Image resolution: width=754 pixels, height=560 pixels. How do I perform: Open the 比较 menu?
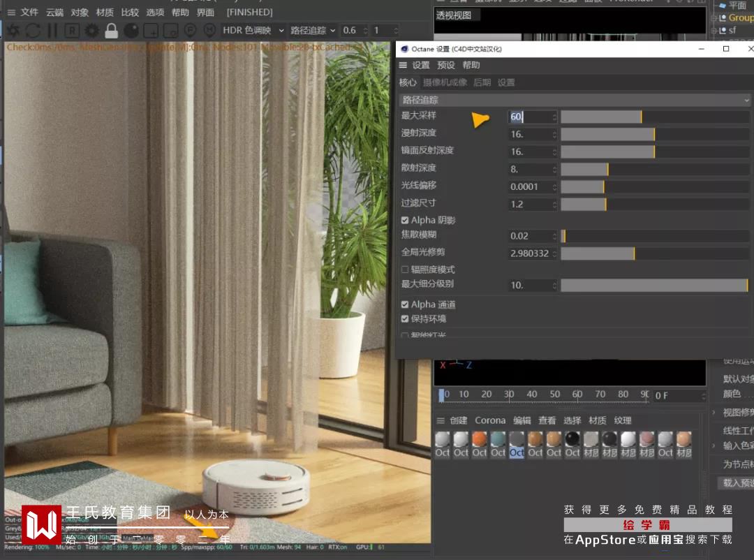[130, 12]
